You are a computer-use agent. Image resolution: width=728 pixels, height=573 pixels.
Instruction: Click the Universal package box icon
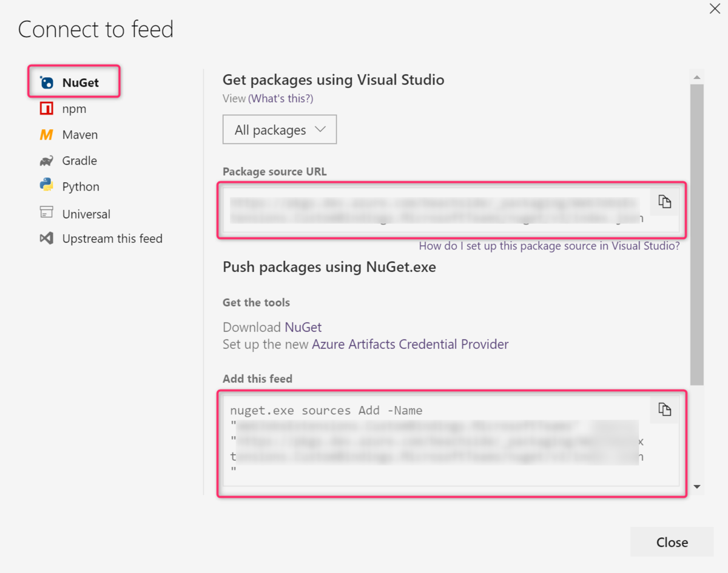pos(47,212)
